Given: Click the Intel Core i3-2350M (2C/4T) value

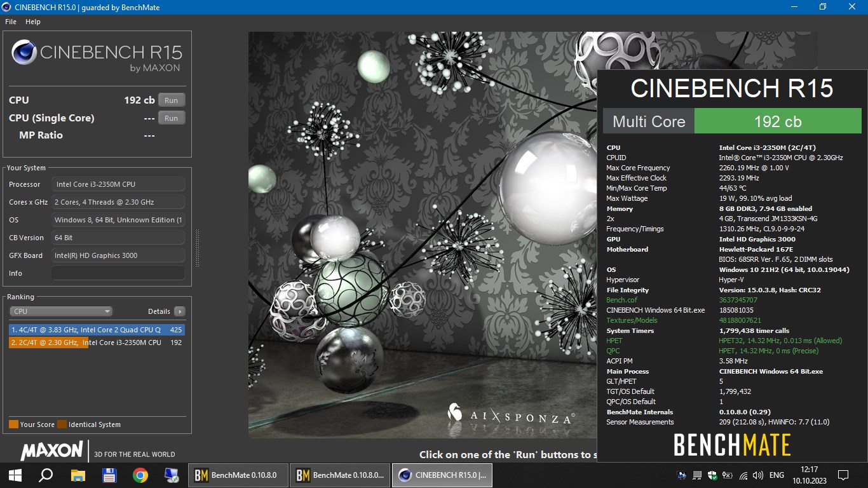Looking at the screenshot, I should click(767, 147).
